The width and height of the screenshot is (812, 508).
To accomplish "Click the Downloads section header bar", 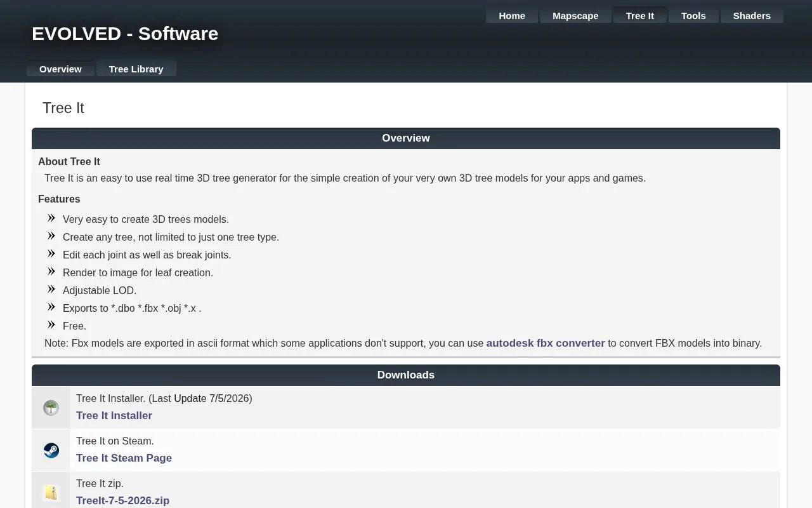I will 406,375.
